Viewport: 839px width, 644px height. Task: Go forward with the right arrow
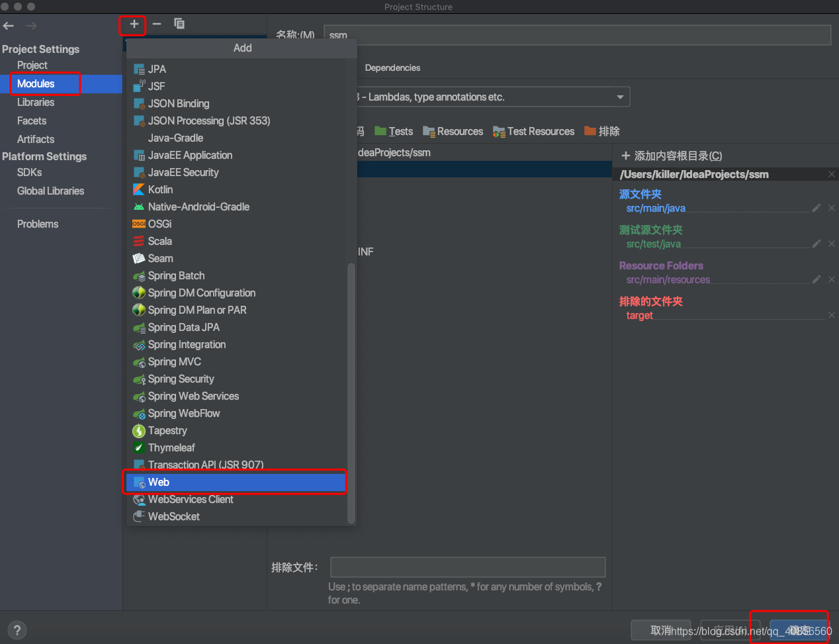(x=31, y=26)
